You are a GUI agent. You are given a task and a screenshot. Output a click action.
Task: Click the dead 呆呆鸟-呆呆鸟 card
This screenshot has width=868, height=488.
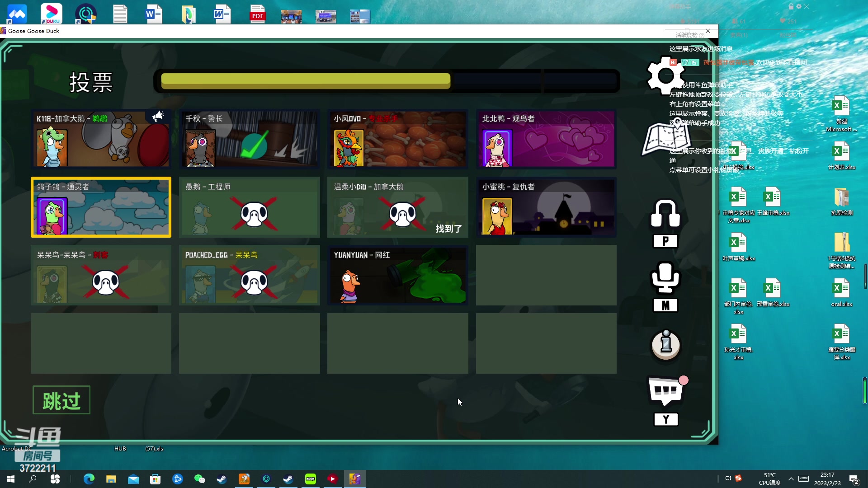(x=101, y=275)
